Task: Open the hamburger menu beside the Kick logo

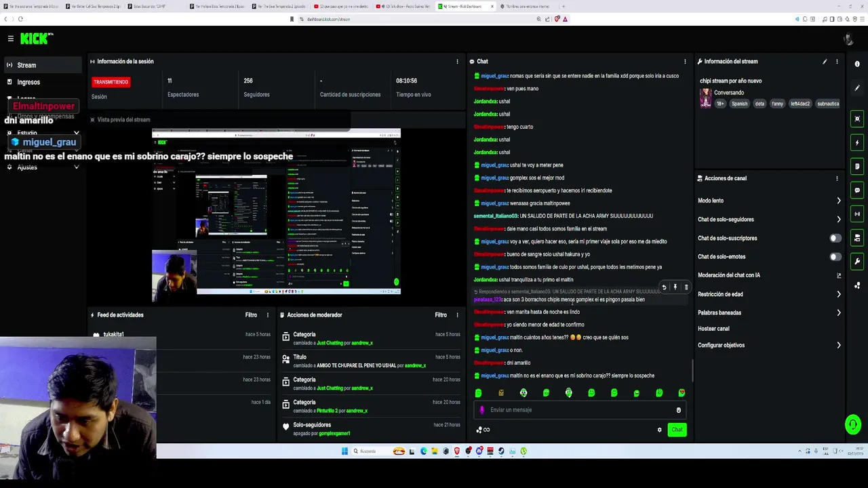Action: click(x=10, y=39)
